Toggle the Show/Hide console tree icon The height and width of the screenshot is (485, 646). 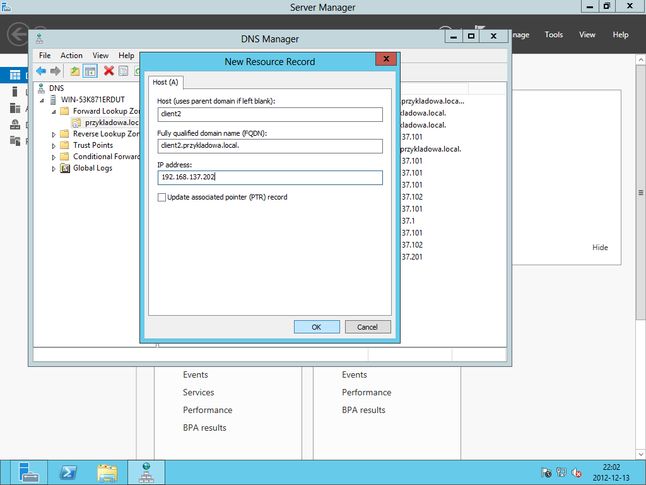[x=90, y=71]
